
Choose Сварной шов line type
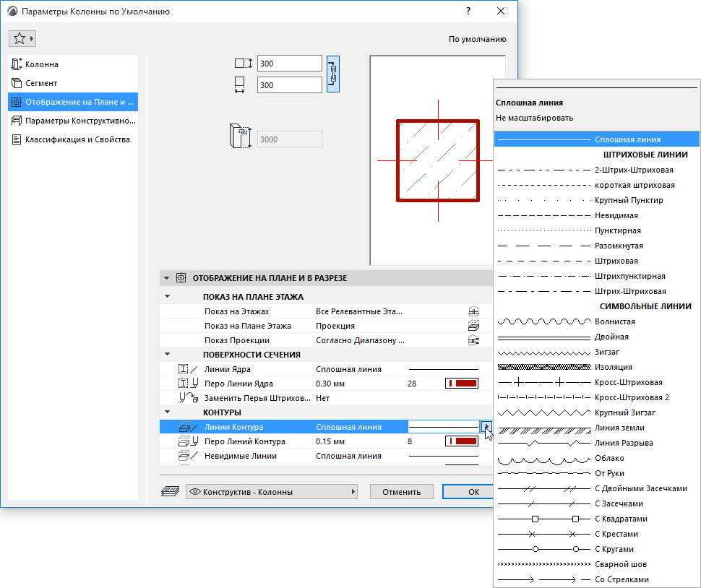pos(597,565)
